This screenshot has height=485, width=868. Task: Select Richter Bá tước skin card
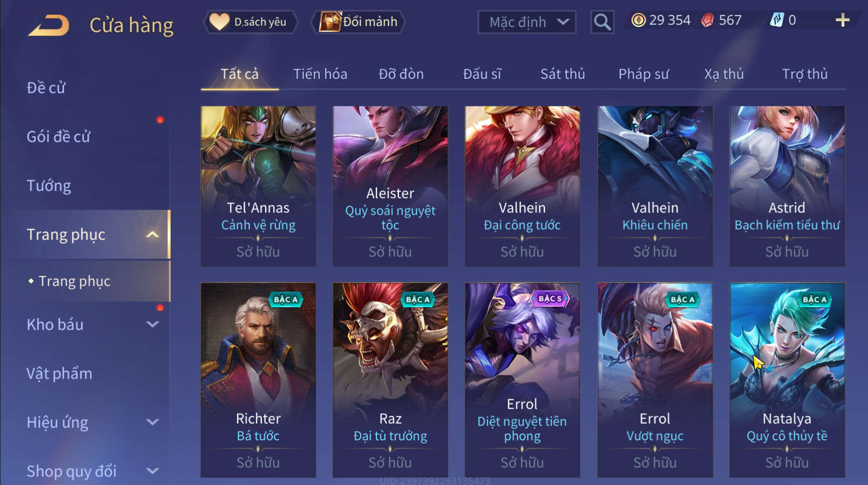coord(258,380)
